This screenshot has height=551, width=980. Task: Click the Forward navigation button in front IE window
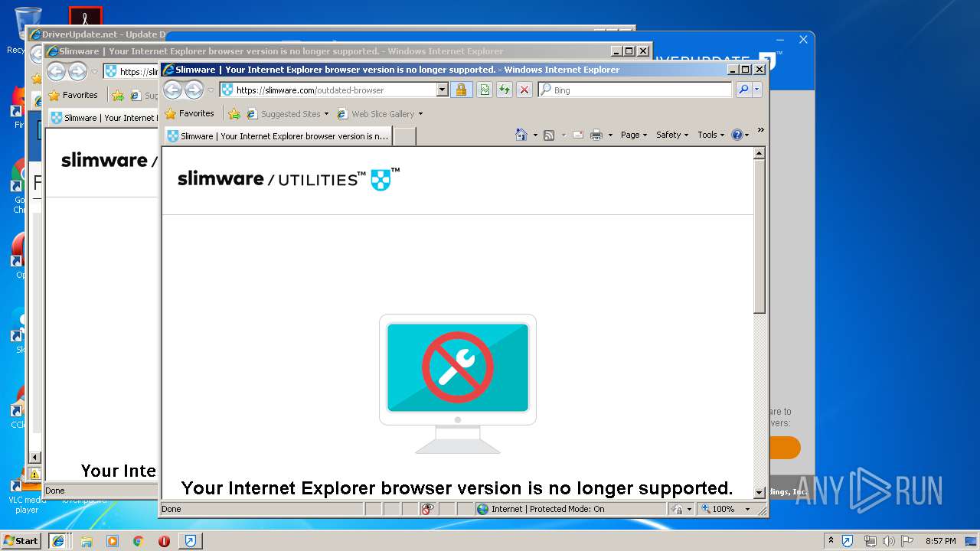click(194, 90)
